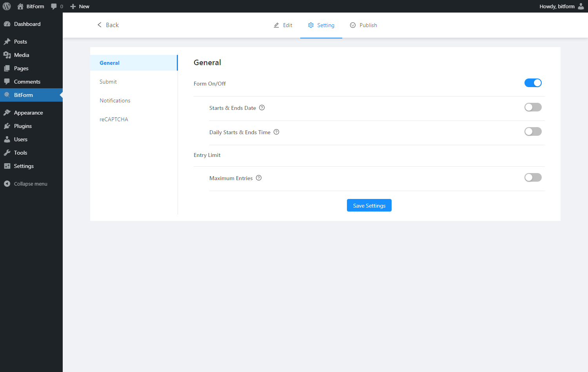588x372 pixels.
Task: Open reCAPTCHA settings section
Action: [134, 119]
